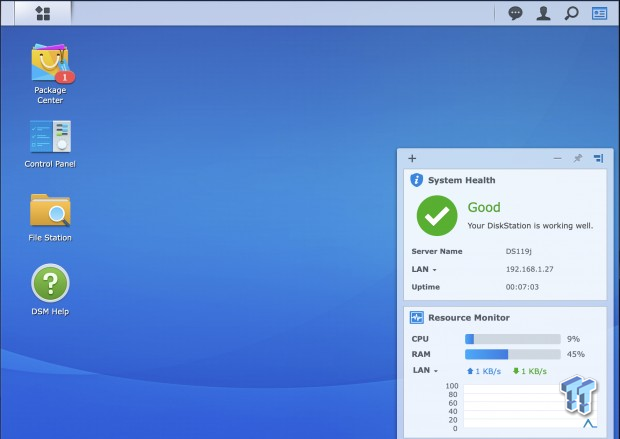Open the user options person icon
The width and height of the screenshot is (620, 439).
[x=543, y=13]
